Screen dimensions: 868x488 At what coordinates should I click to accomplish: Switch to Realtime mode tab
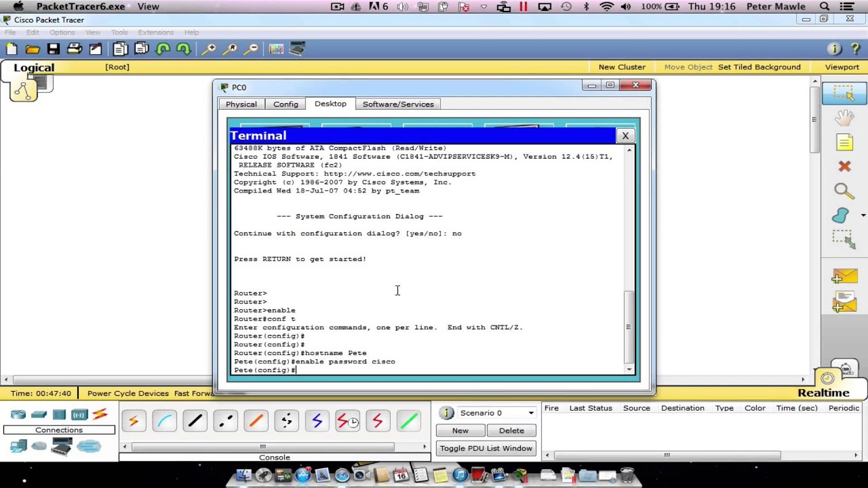pos(823,393)
